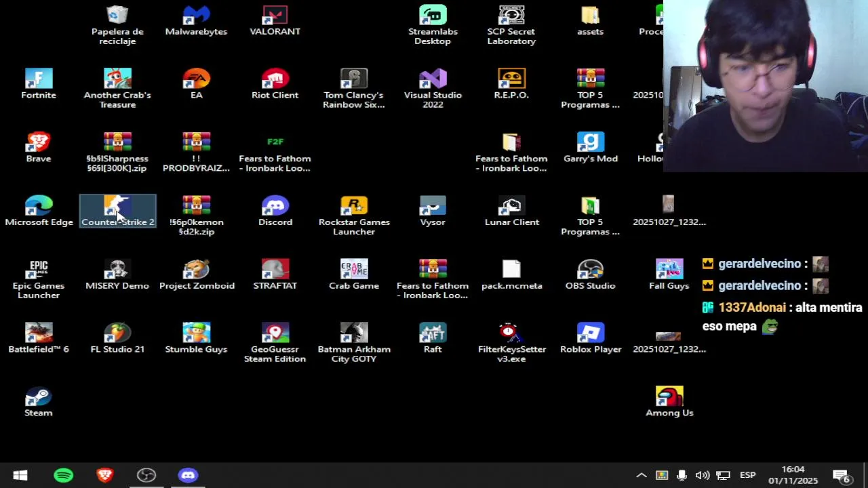Open Spotify from the taskbar

64,475
